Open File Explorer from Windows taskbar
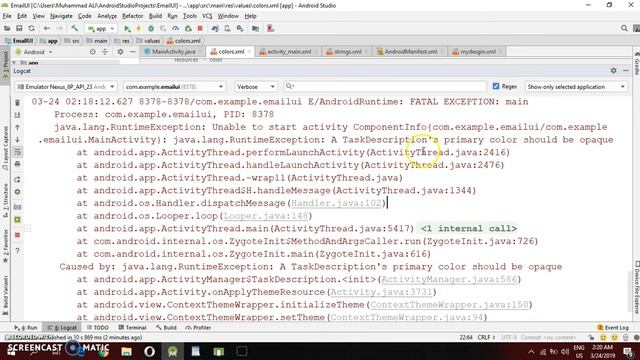640x360 pixels. [126, 351]
